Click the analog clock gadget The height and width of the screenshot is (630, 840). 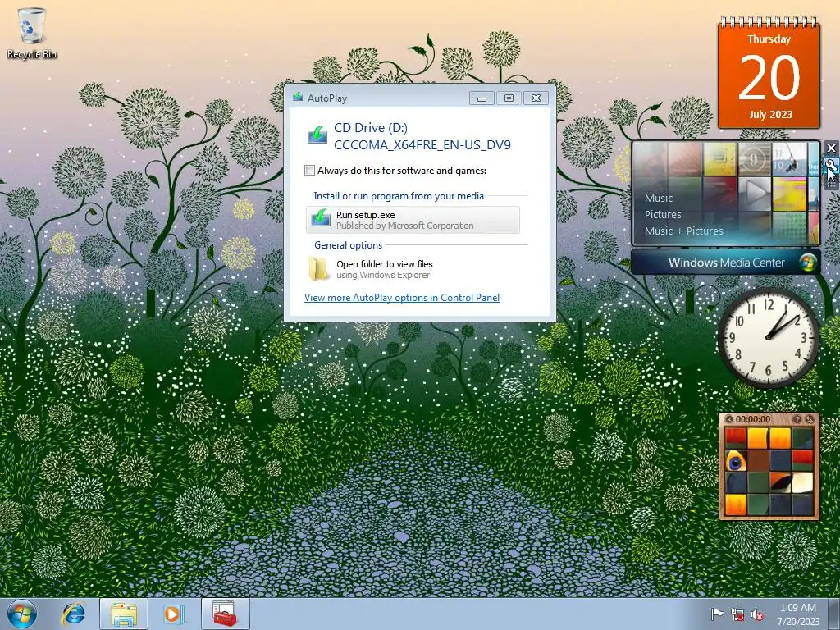pos(768,337)
